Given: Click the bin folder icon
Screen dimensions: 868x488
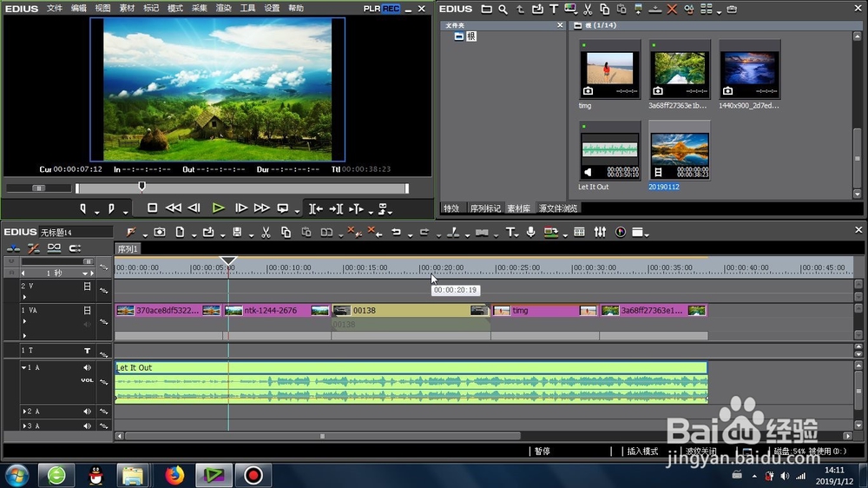Looking at the screenshot, I should pyautogui.click(x=487, y=9).
